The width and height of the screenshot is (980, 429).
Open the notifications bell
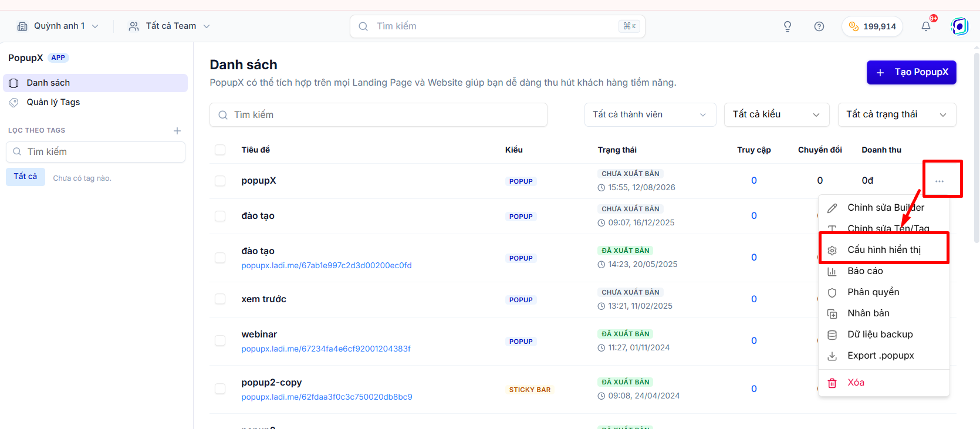click(926, 26)
